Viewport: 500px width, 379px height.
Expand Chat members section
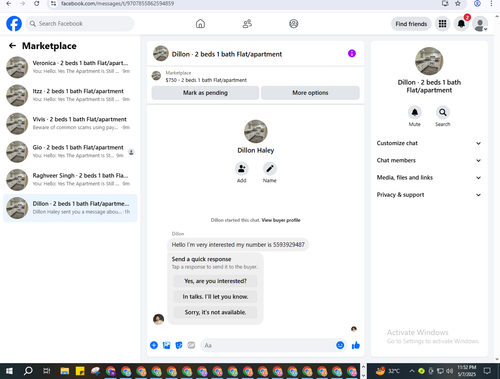pos(429,160)
